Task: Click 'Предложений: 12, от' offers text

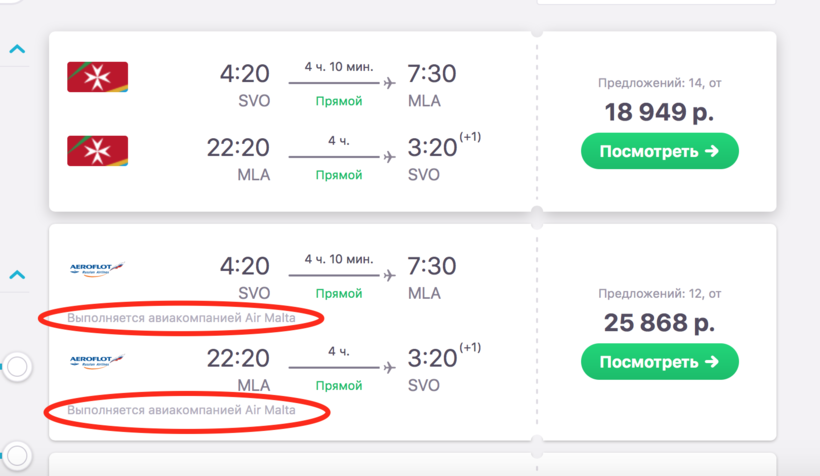Action: pyautogui.click(x=659, y=294)
